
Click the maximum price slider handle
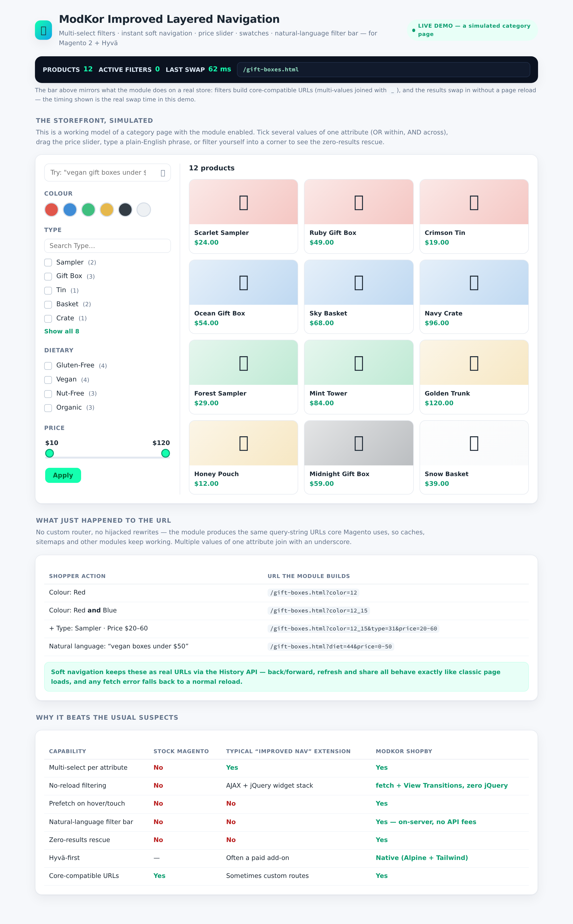coord(166,453)
